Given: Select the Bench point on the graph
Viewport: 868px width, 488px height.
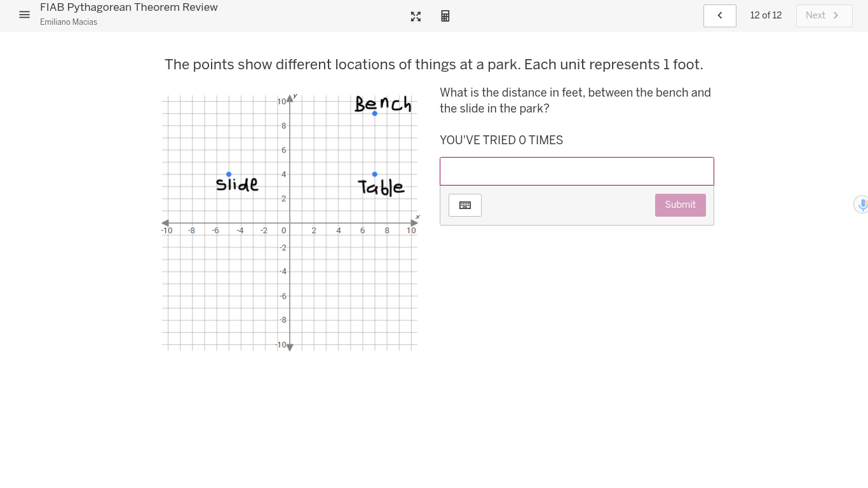Looking at the screenshot, I should [374, 112].
